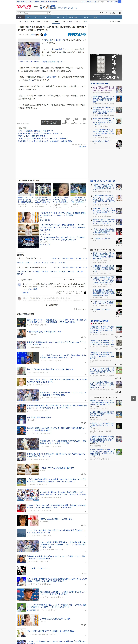Select the スポーツ category
This screenshot has width=138, height=644.
point(56,21)
